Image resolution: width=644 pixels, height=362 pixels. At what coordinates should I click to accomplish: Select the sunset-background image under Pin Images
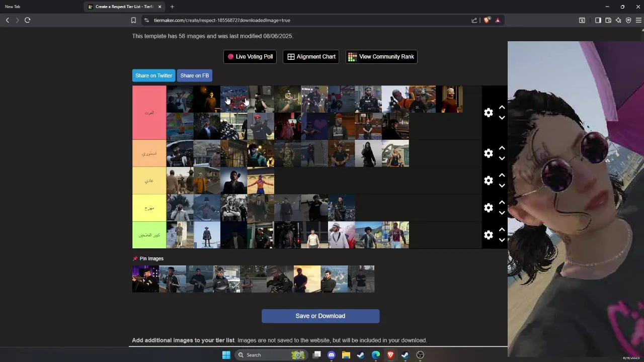point(307,279)
